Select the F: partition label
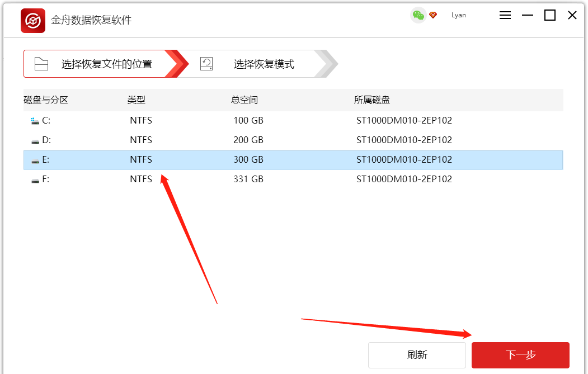588x374 pixels. (x=46, y=179)
